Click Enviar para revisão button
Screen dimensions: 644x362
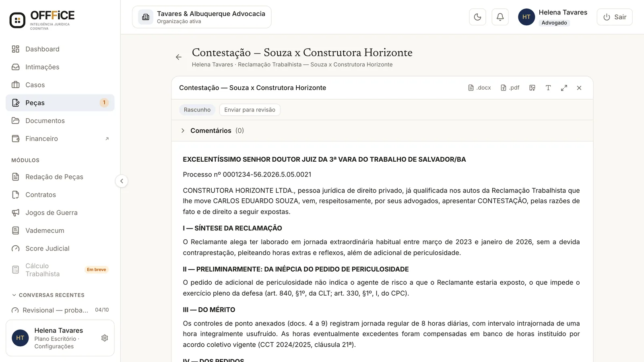pyautogui.click(x=250, y=110)
